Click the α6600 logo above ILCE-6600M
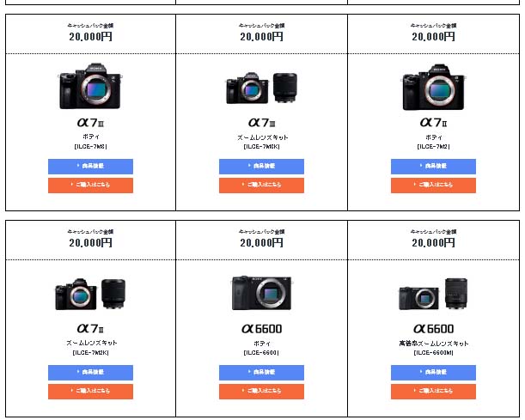525x420 pixels. tap(433, 329)
